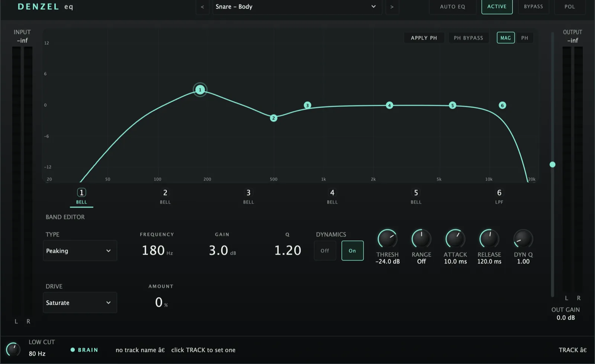
Task: Go to previous preset arrow
Action: (x=202, y=7)
